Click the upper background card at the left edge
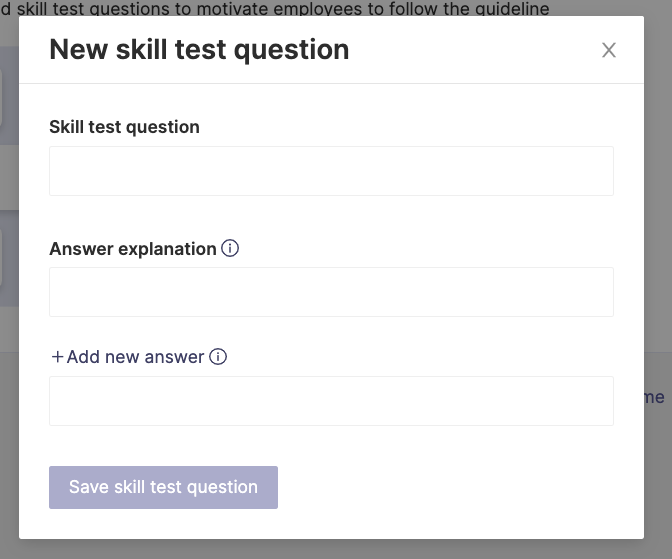The width and height of the screenshot is (672, 559). tap(9, 95)
